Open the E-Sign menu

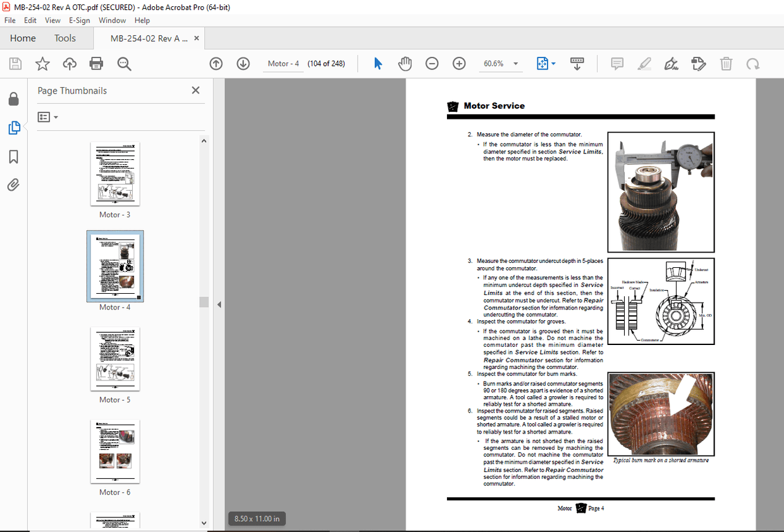(80, 20)
